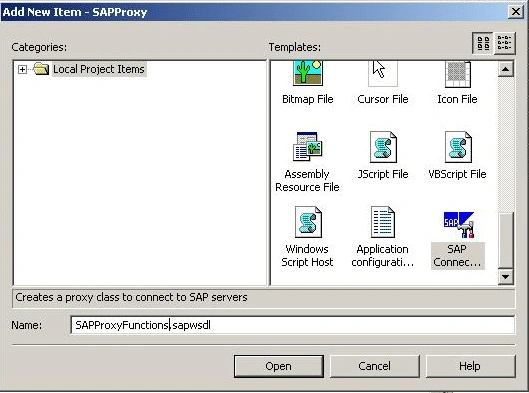Click the "JScript File" label text
Image resolution: width=529 pixels, height=393 pixels.
point(383,174)
